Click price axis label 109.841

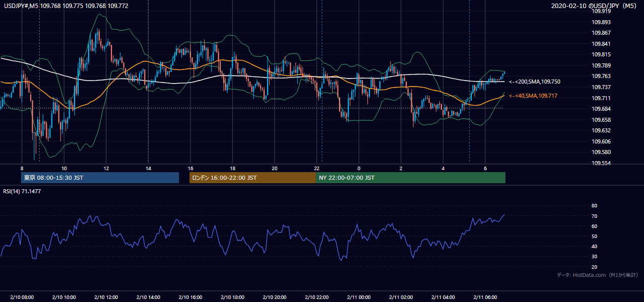click(602, 44)
